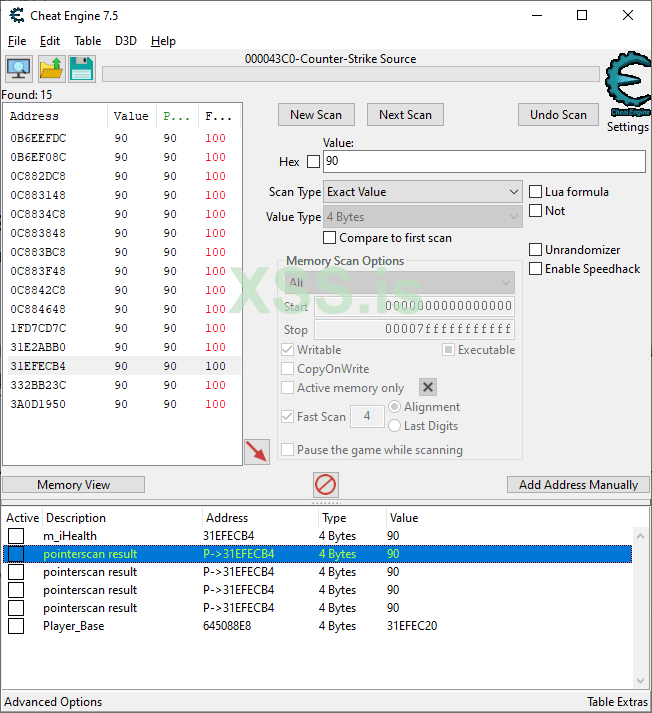Toggle the Executable checkbox

pos(448,350)
